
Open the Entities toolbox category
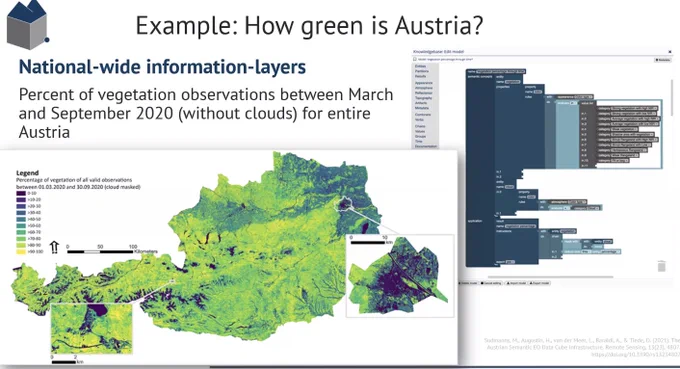[420, 66]
